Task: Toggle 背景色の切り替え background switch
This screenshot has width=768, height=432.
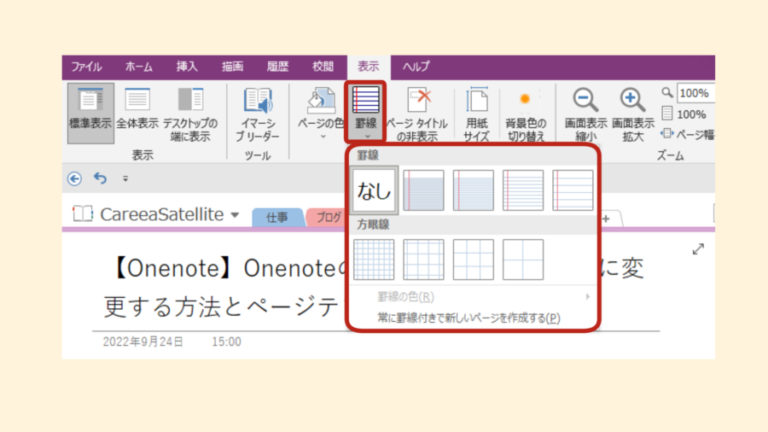Action: [526, 114]
